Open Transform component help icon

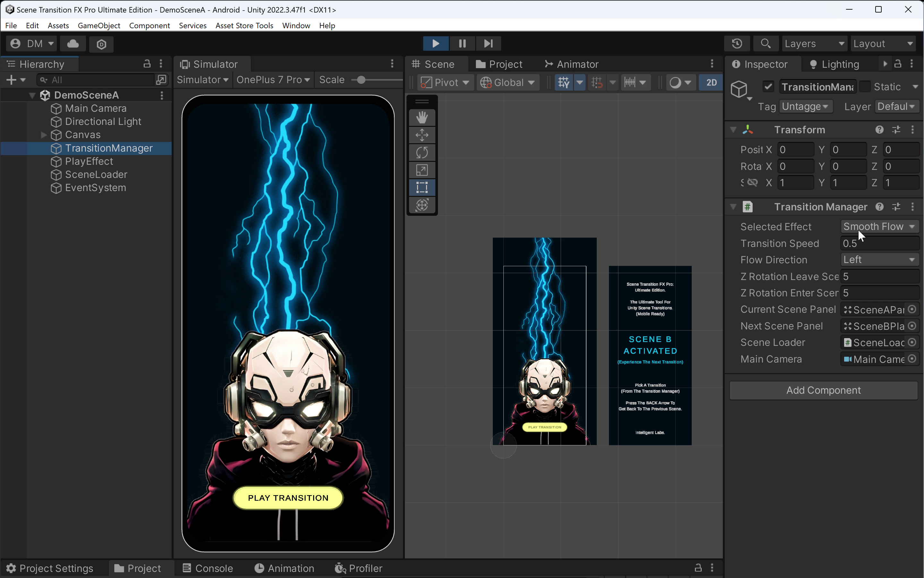[880, 130]
